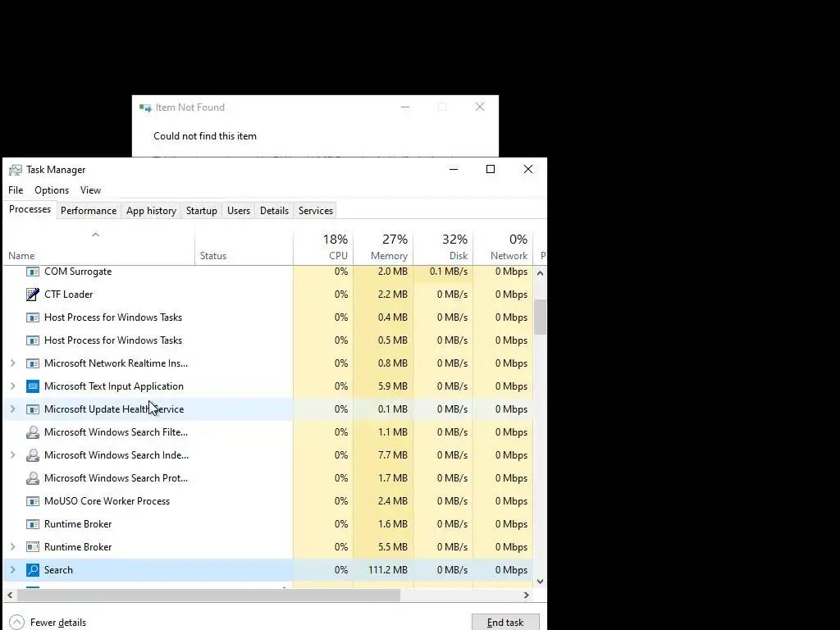Click the scroll up arrow of process list
Viewport: 840px width, 630px height.
(540, 273)
